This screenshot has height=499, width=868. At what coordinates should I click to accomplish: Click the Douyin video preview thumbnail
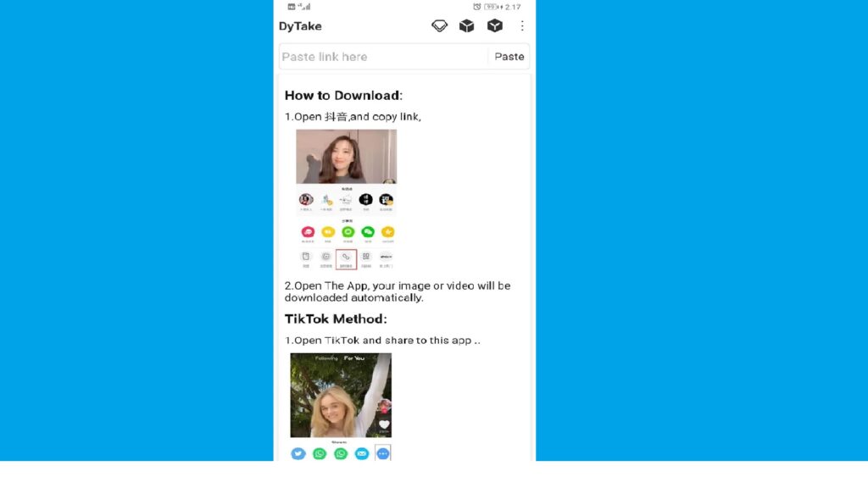coord(346,156)
